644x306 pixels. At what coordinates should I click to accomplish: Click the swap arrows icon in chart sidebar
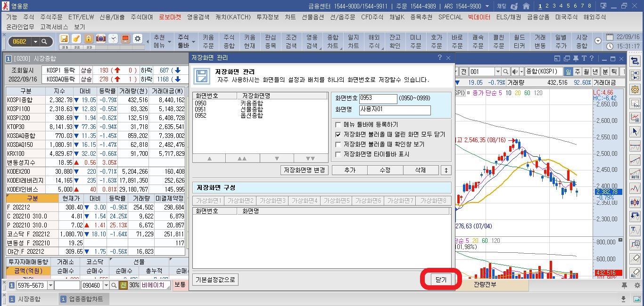click(x=635, y=61)
